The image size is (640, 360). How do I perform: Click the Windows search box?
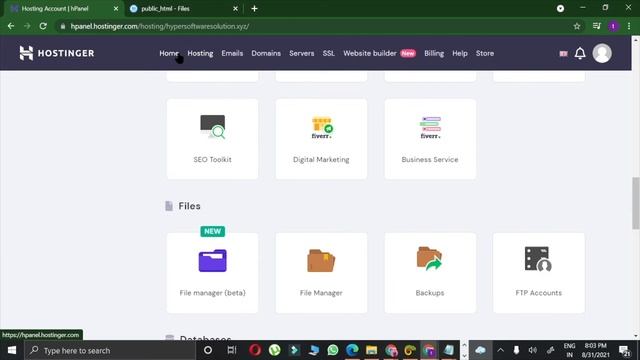(x=110, y=350)
